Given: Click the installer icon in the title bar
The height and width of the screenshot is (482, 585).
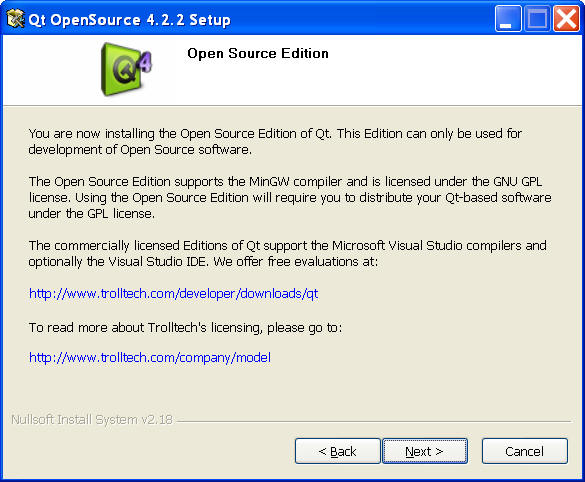Looking at the screenshot, I should click(15, 19).
